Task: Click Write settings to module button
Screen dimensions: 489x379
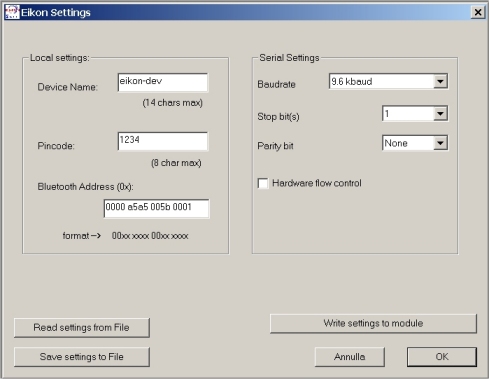Action: coord(373,323)
